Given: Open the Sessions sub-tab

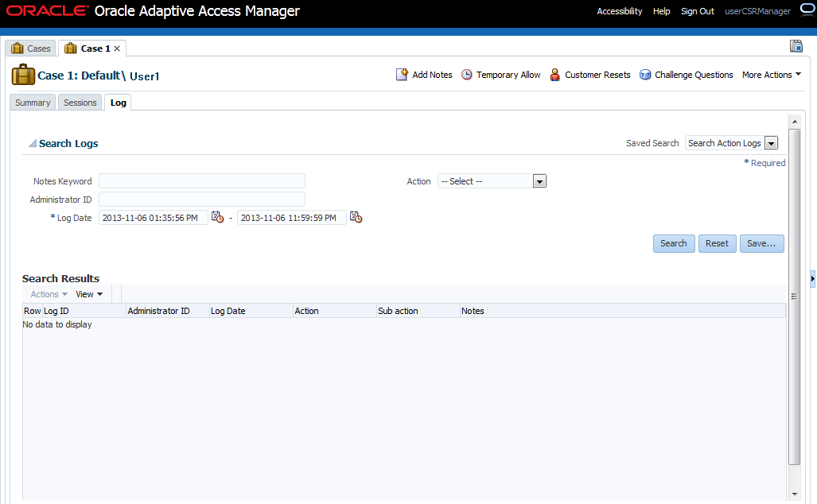Looking at the screenshot, I should (x=80, y=103).
